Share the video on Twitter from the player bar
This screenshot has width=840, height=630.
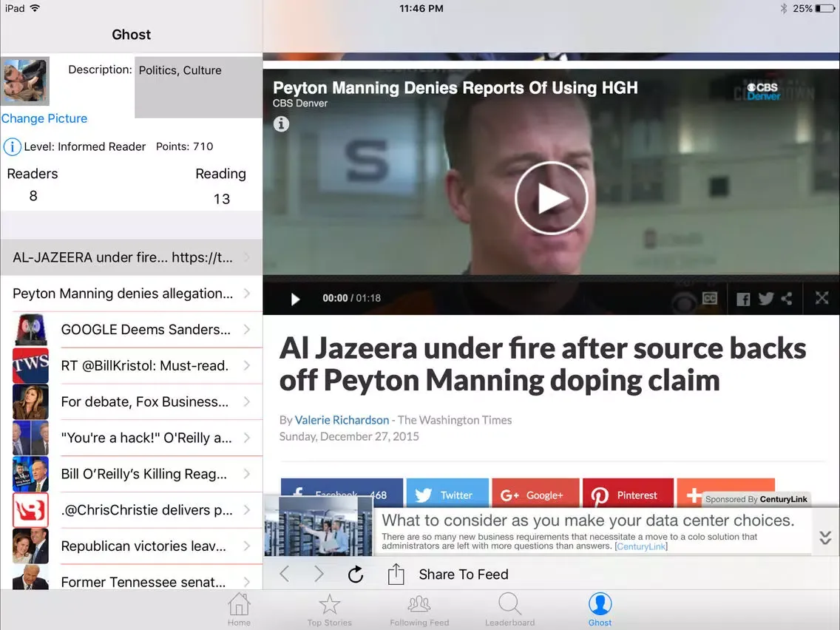coord(766,299)
